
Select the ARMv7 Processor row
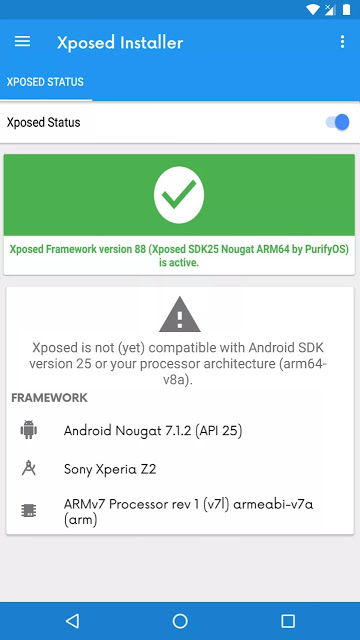(180, 512)
